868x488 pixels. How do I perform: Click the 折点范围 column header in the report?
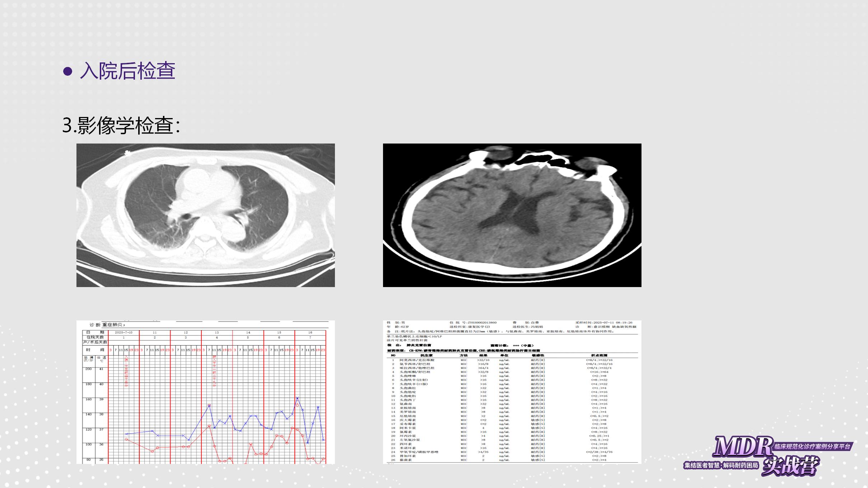[x=599, y=355]
